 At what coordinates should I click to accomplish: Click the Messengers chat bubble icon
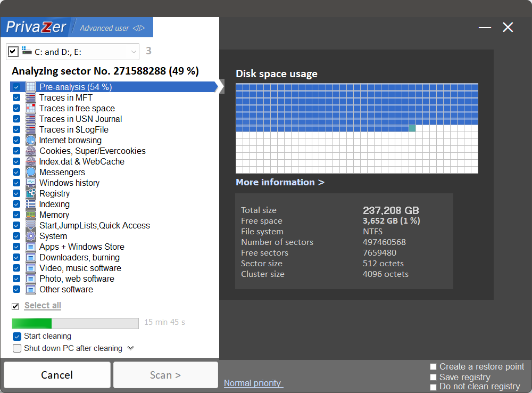point(30,172)
